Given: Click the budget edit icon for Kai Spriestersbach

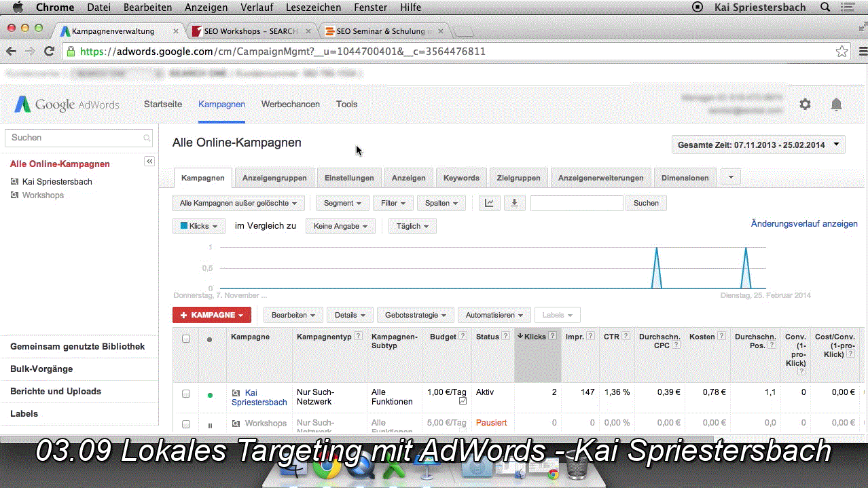Looking at the screenshot, I should pos(463,401).
